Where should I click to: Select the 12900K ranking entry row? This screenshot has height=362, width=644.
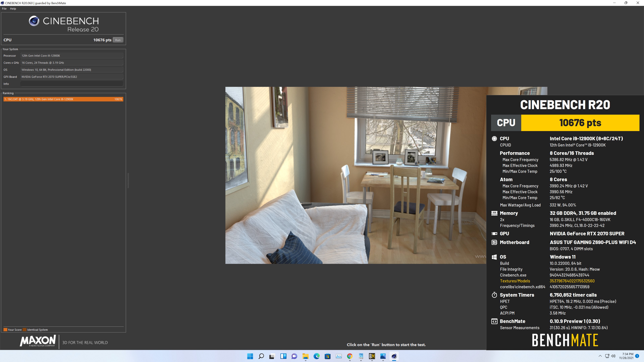pyautogui.click(x=63, y=99)
